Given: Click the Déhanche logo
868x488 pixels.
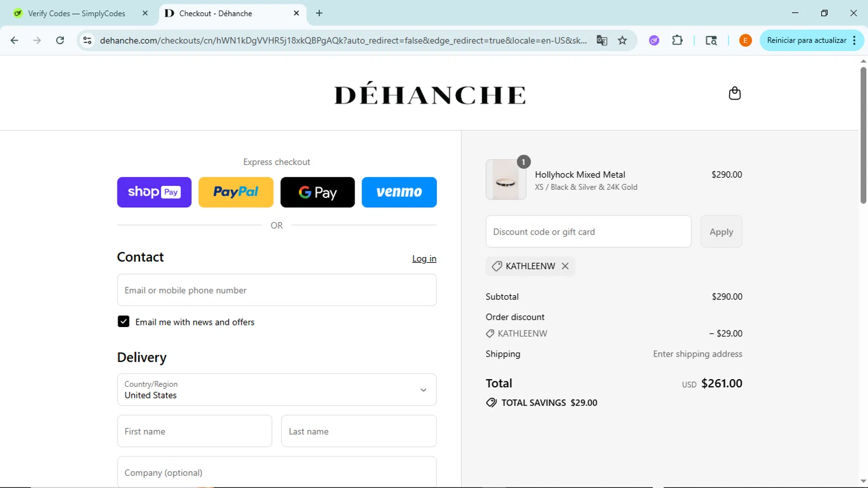Looking at the screenshot, I should pos(430,94).
